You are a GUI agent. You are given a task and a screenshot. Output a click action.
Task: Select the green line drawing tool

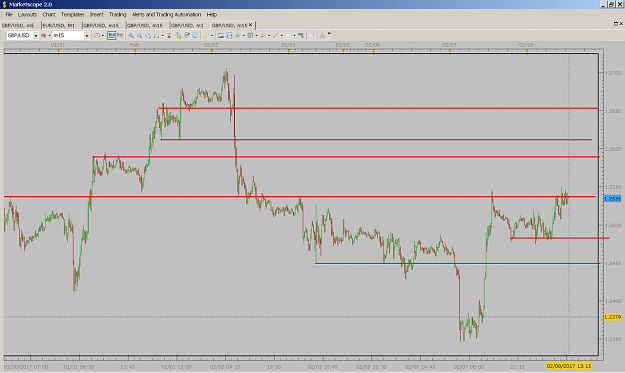[x=275, y=35]
